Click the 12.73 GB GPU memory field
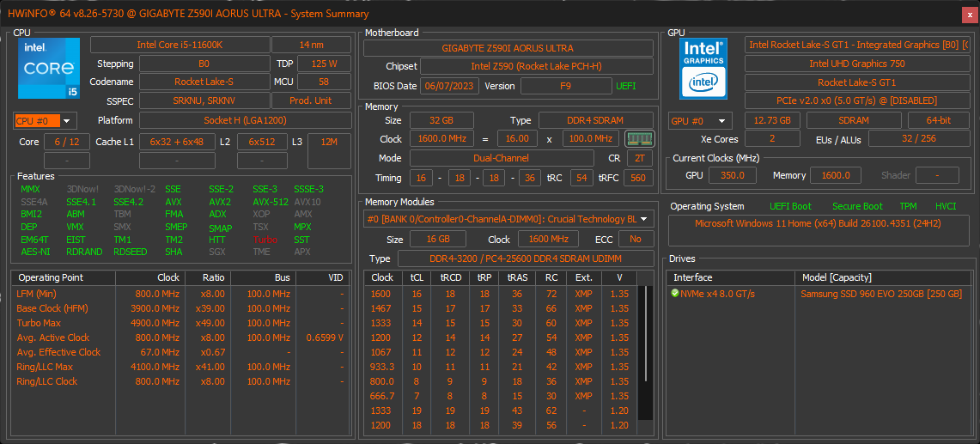 click(772, 120)
